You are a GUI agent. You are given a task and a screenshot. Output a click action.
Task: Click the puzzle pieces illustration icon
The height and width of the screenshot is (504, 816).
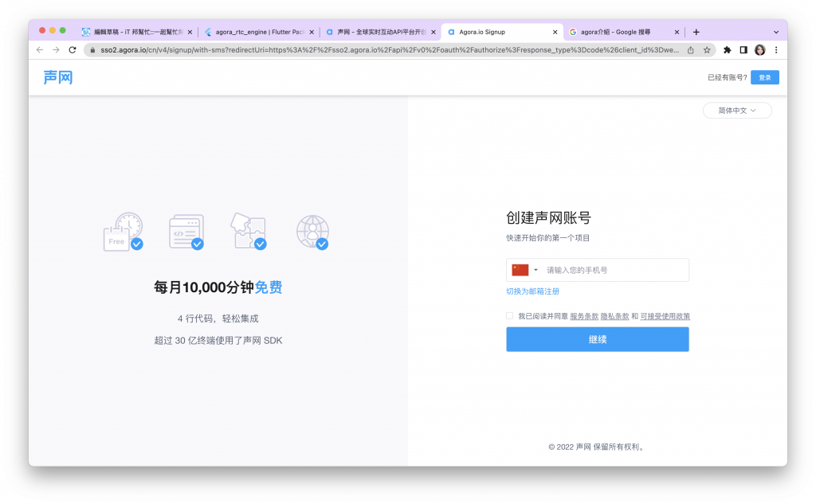249,232
